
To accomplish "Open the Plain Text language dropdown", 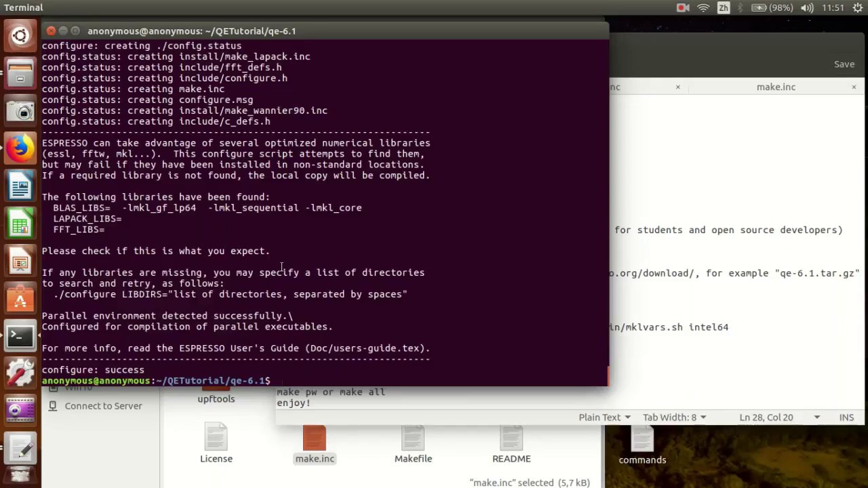I will [x=604, y=418].
